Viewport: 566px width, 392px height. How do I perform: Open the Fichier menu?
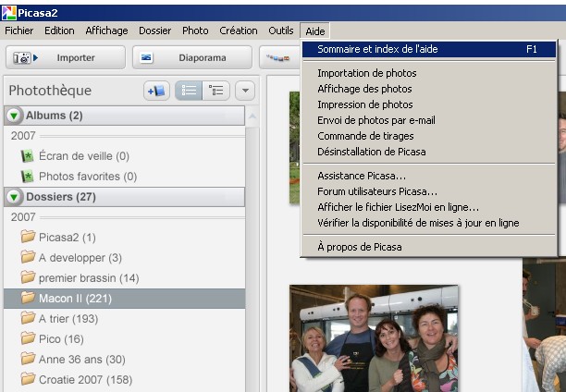click(19, 31)
